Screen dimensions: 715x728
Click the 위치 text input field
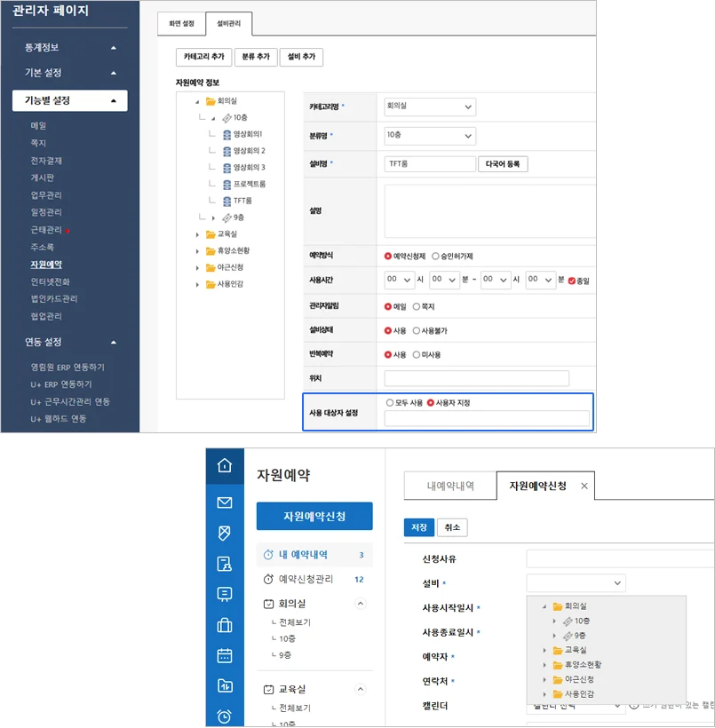click(476, 378)
